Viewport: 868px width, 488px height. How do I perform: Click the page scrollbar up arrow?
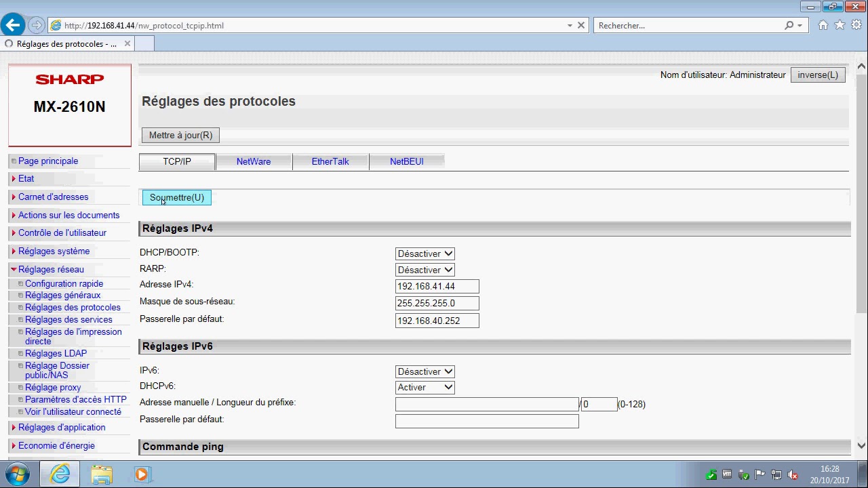pos(861,67)
